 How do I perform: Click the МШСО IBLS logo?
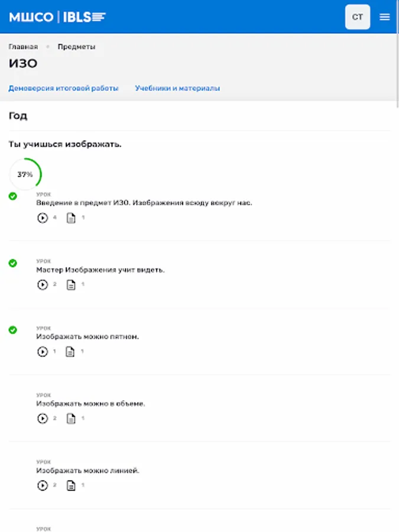coord(57,17)
